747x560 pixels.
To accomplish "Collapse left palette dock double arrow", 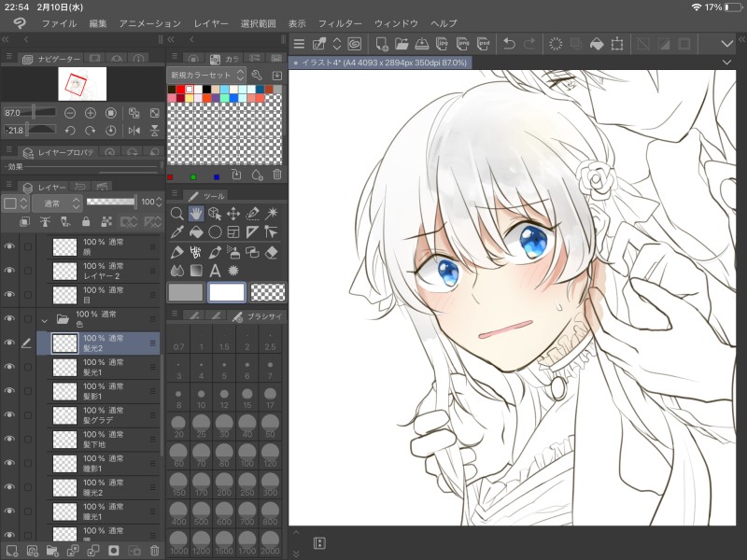I will click(6, 39).
